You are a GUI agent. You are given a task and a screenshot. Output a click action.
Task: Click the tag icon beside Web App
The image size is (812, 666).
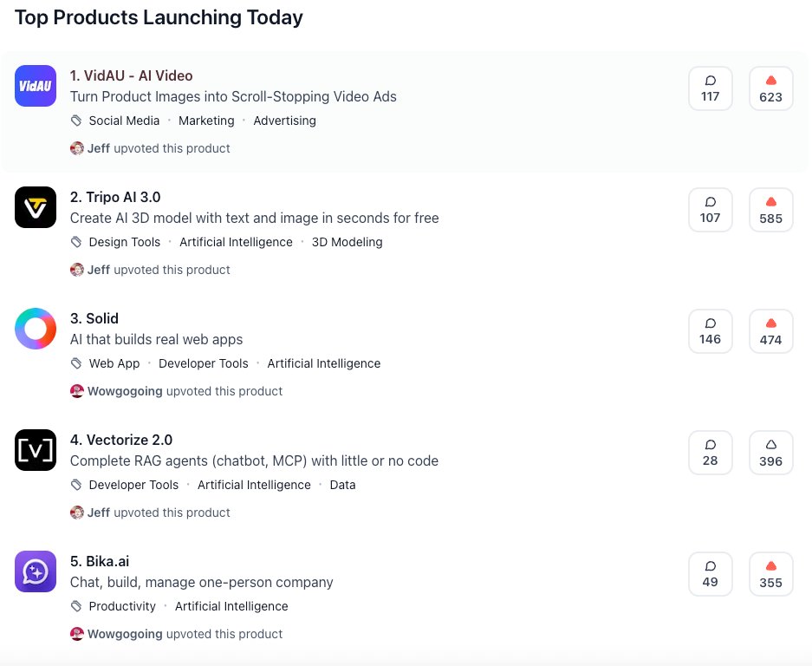(x=76, y=363)
